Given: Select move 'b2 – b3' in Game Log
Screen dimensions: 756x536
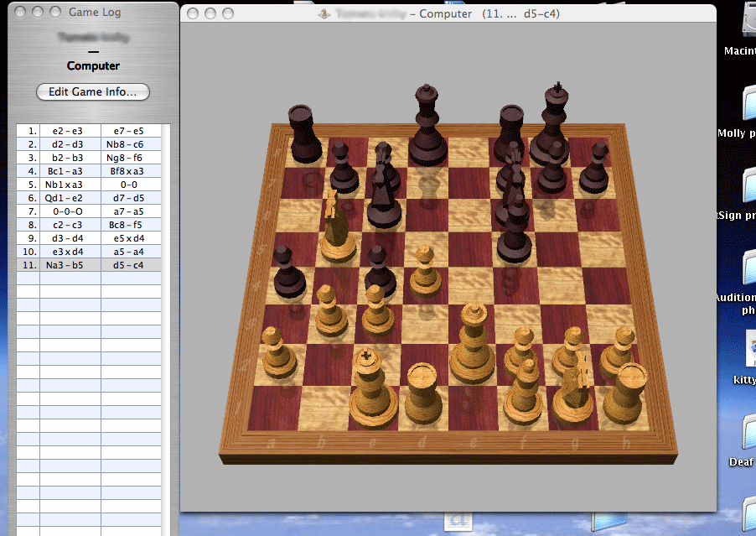Looking at the screenshot, I should [x=68, y=158].
